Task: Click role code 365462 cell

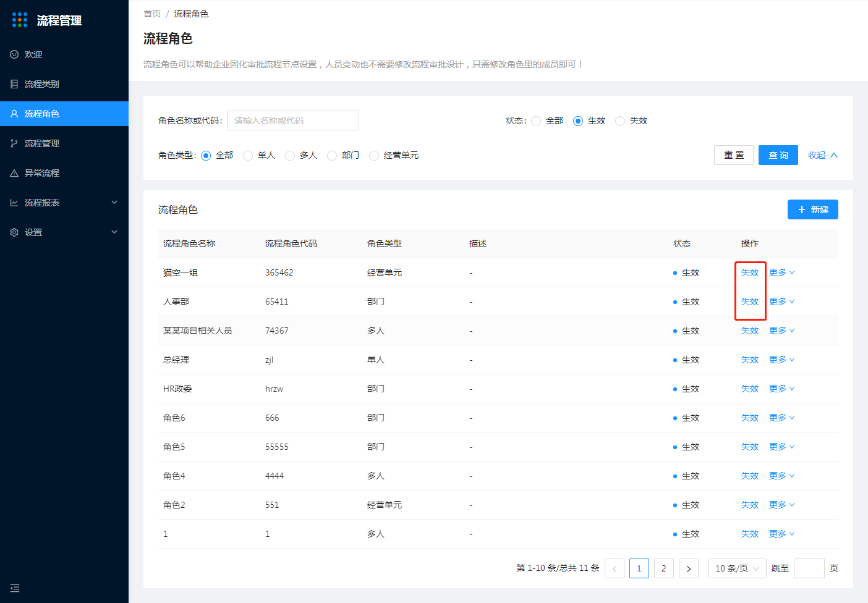Action: coord(279,272)
